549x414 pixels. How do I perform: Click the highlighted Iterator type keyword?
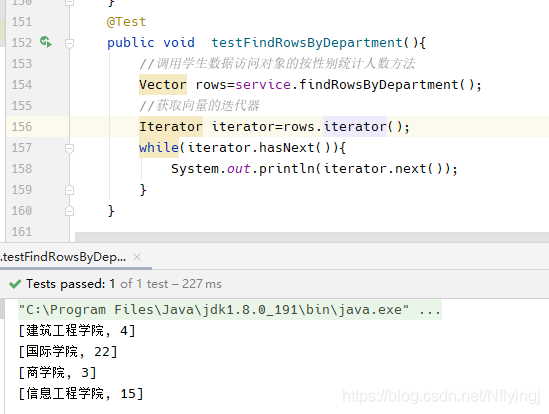tap(171, 126)
